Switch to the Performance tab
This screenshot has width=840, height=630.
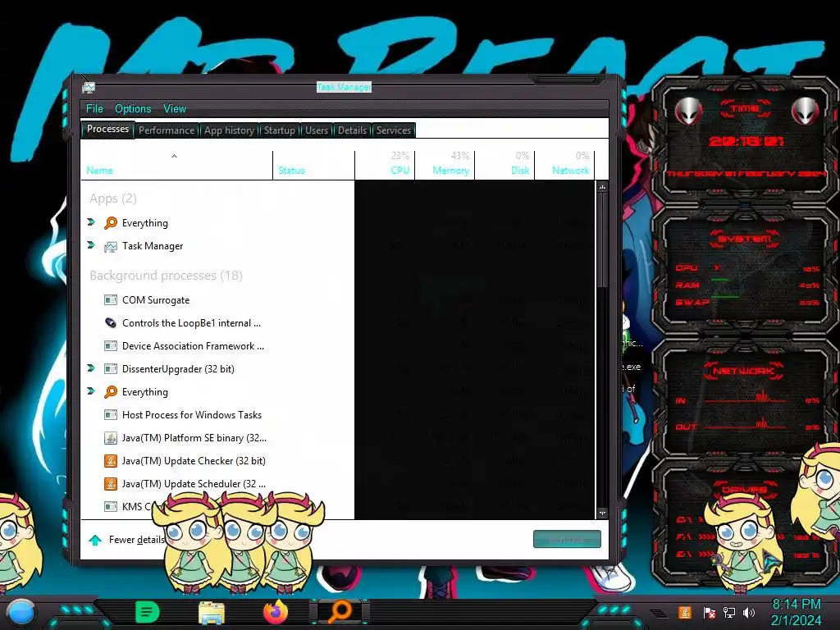tap(167, 130)
